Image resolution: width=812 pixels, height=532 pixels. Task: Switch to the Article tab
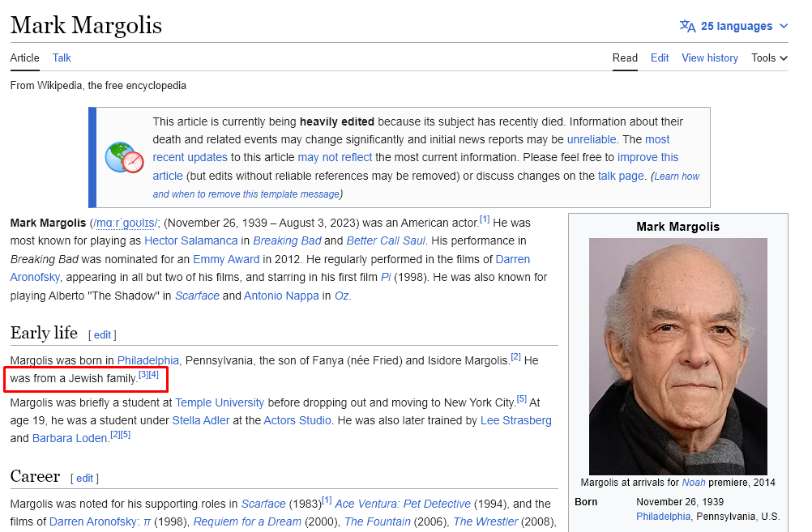[25, 58]
